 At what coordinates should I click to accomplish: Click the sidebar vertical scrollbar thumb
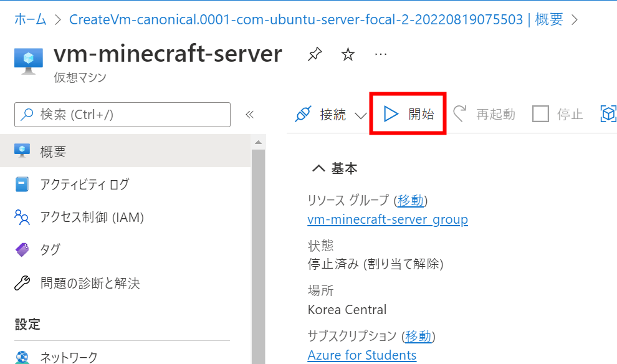258,257
